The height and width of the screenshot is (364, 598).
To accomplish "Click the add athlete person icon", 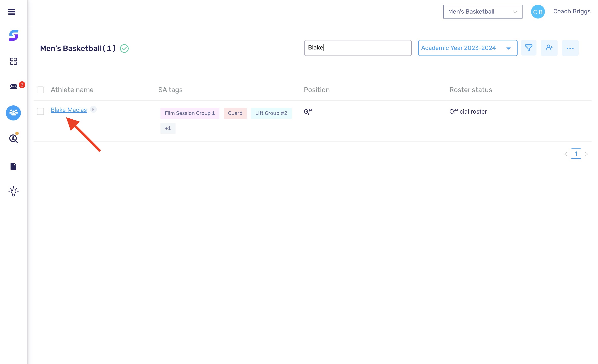I will click(x=549, y=48).
